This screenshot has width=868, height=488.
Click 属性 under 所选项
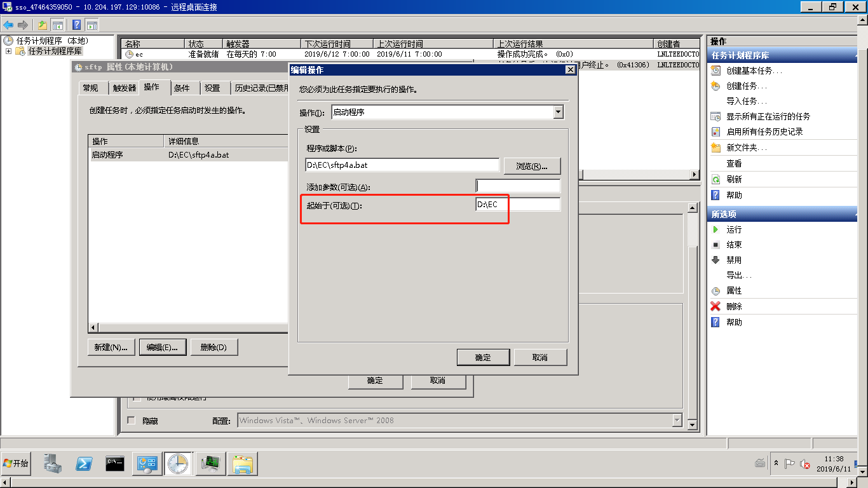(734, 290)
